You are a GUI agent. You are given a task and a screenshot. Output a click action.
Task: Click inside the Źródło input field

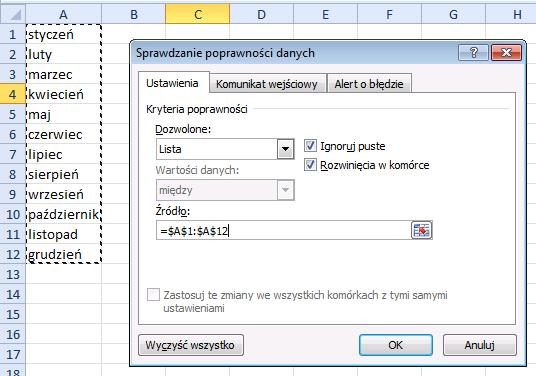(x=283, y=230)
